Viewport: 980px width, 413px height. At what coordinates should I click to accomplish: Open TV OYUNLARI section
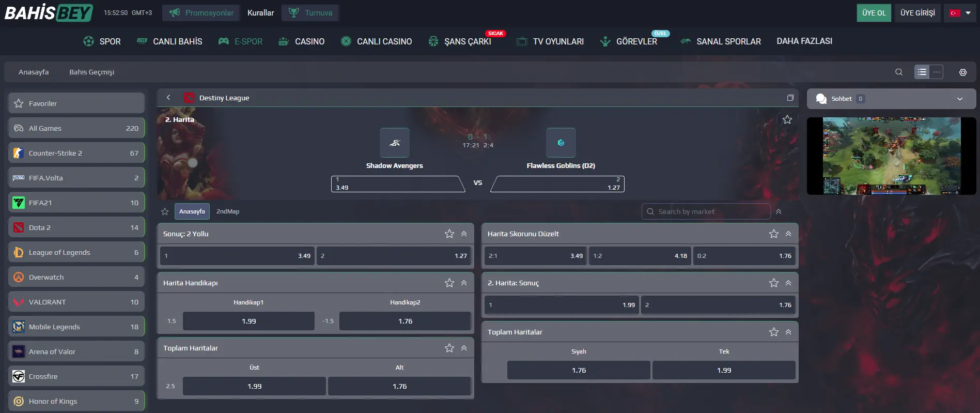[x=550, y=41]
